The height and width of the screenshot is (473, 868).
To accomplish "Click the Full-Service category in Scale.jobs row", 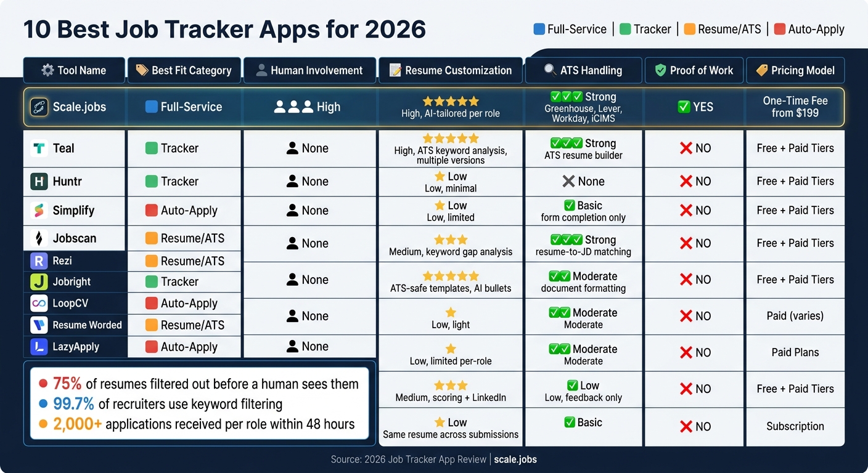I will 183,107.
